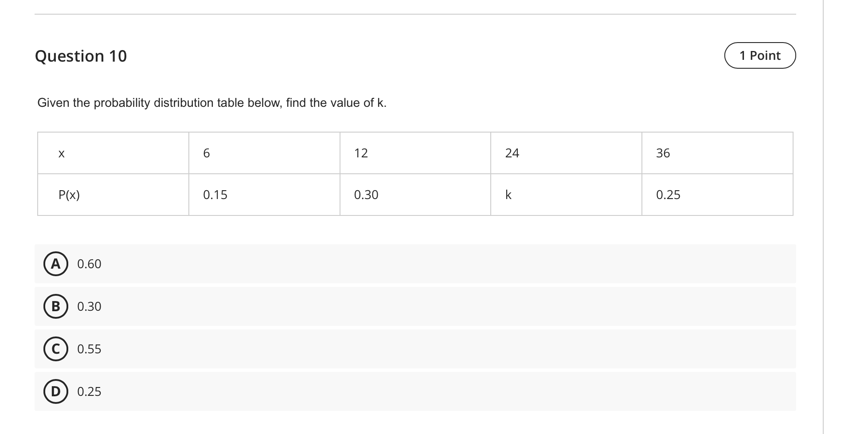Click the Question 10 heading

pyautogui.click(x=82, y=55)
